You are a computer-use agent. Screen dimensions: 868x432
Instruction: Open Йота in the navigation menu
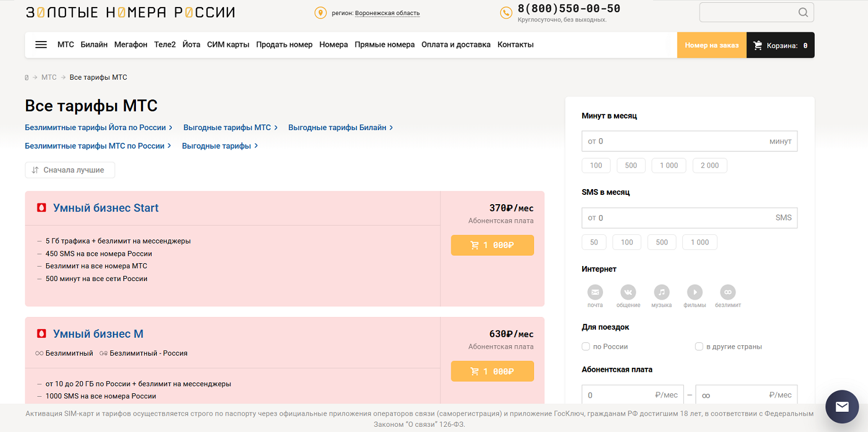192,45
